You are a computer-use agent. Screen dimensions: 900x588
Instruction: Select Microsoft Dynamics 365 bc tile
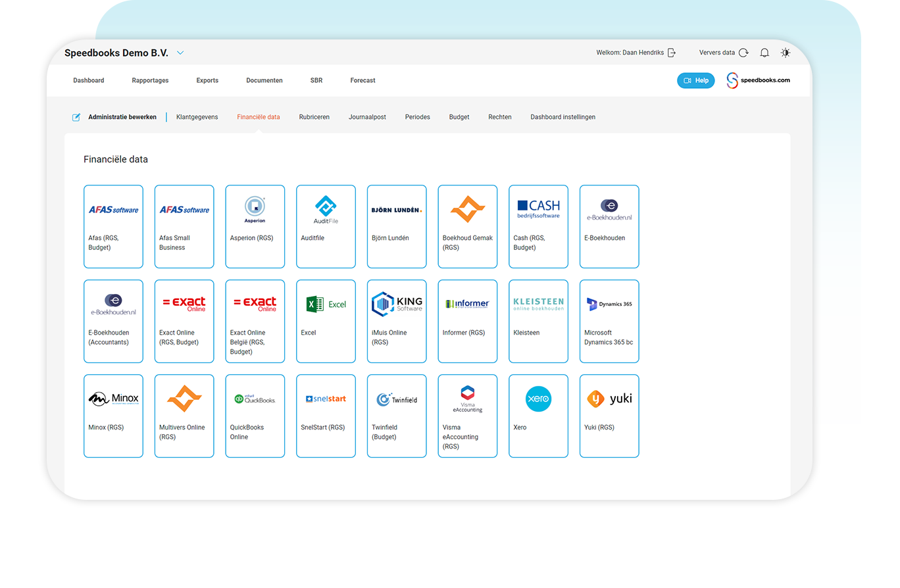pyautogui.click(x=609, y=321)
